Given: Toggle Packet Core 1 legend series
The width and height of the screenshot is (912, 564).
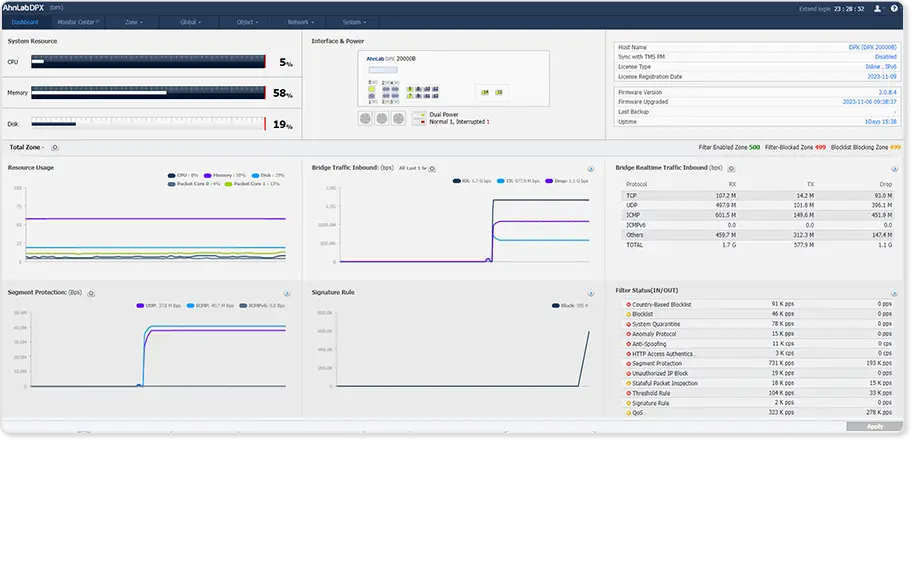Looking at the screenshot, I should (252, 184).
